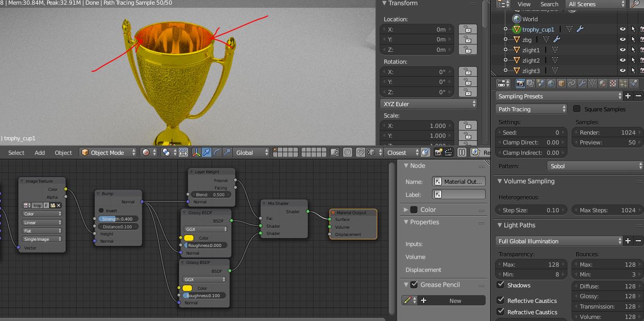The image size is (644, 321).
Task: Toggle the Z rotation lock icon
Action: pos(467,92)
